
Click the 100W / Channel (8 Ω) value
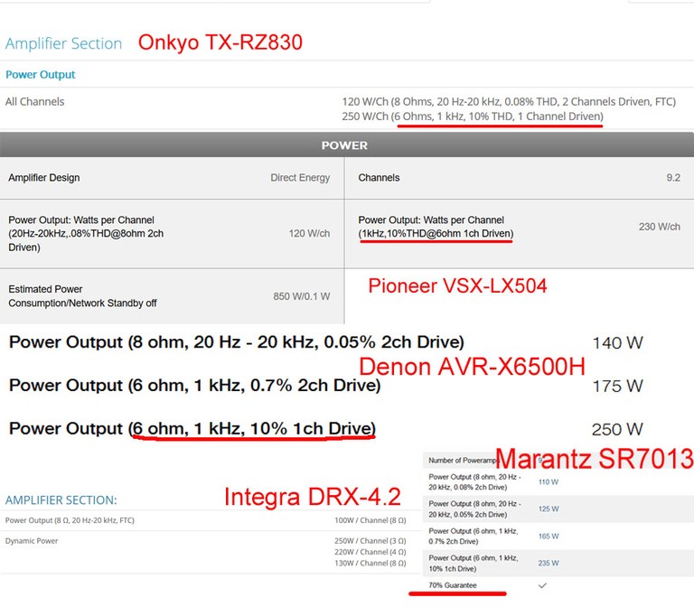coord(370,520)
